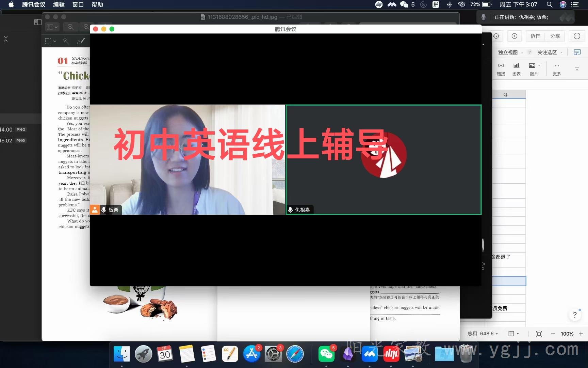588x368 pixels.
Task: Decrease zoom with minus button
Action: 553,334
